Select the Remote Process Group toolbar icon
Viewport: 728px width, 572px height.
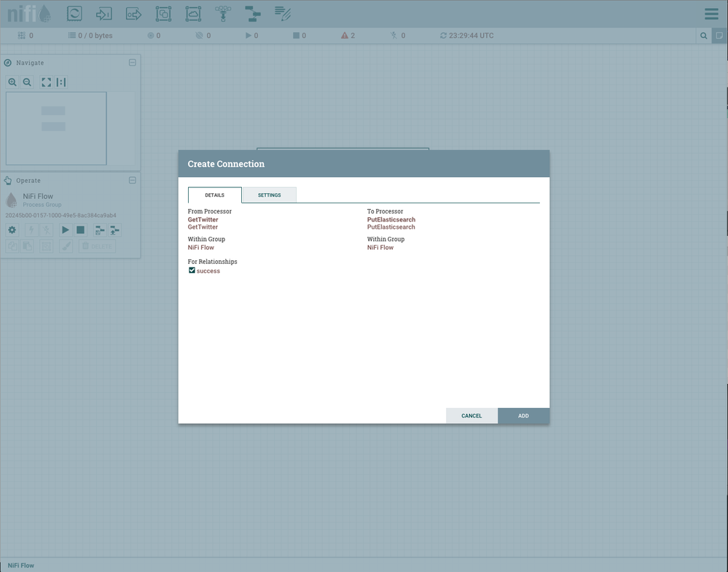coord(193,13)
